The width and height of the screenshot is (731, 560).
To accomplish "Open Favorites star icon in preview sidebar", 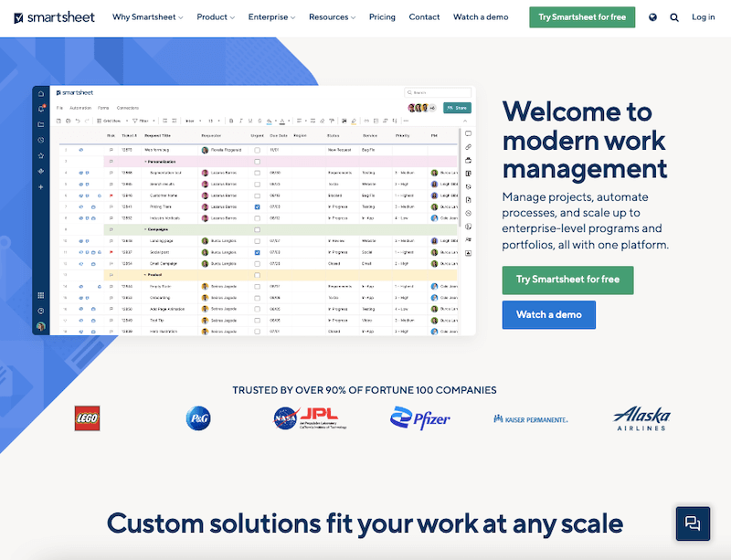I will [41, 155].
